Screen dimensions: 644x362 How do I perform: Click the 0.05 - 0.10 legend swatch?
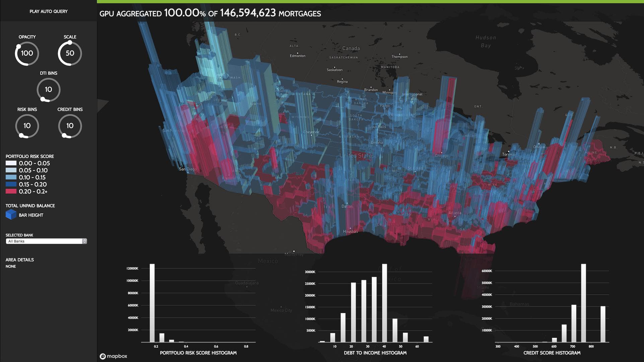click(x=11, y=170)
